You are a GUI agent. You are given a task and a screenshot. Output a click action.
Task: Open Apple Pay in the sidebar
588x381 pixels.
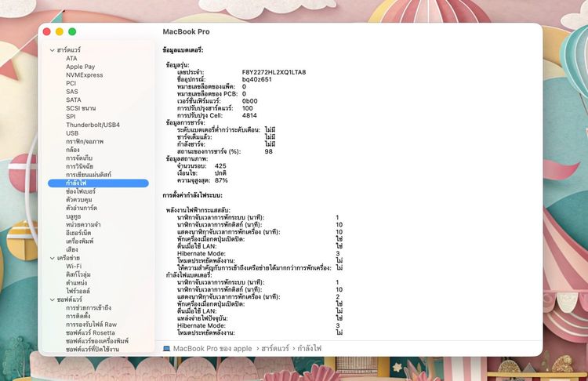pyautogui.click(x=80, y=67)
